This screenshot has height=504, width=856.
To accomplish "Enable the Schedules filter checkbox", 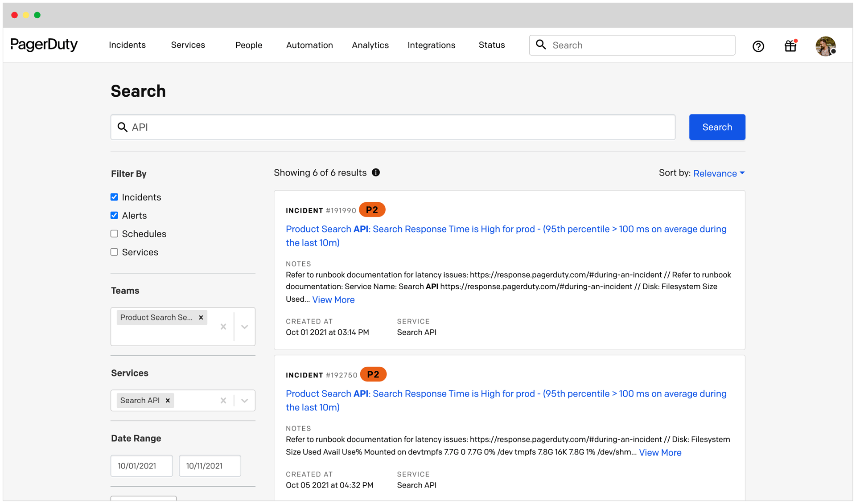I will tap(114, 234).
